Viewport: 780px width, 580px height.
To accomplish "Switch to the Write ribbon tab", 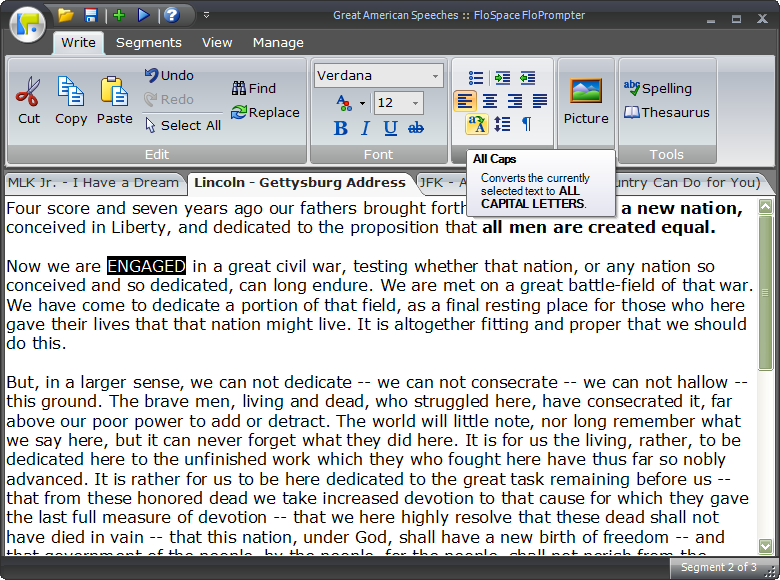I will coord(78,43).
